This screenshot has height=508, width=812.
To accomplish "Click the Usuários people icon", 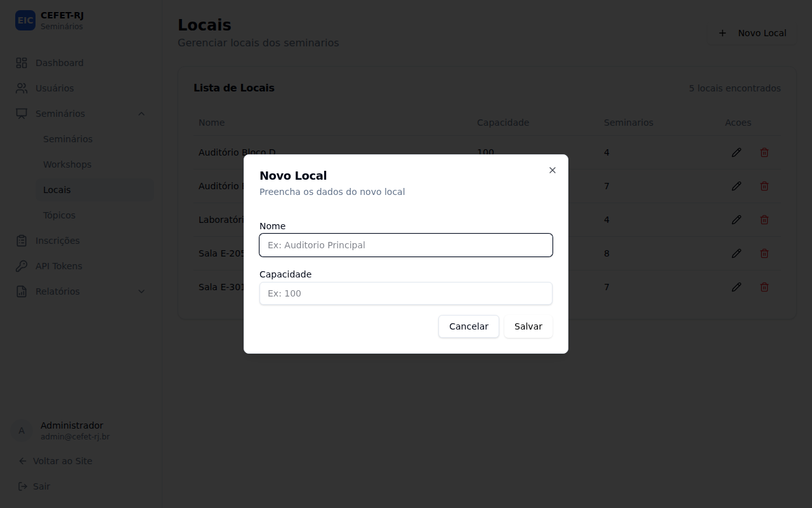I will 22,88.
